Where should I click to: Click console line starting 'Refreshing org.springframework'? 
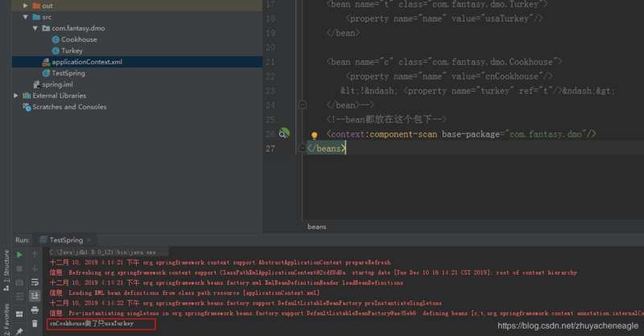click(313, 272)
